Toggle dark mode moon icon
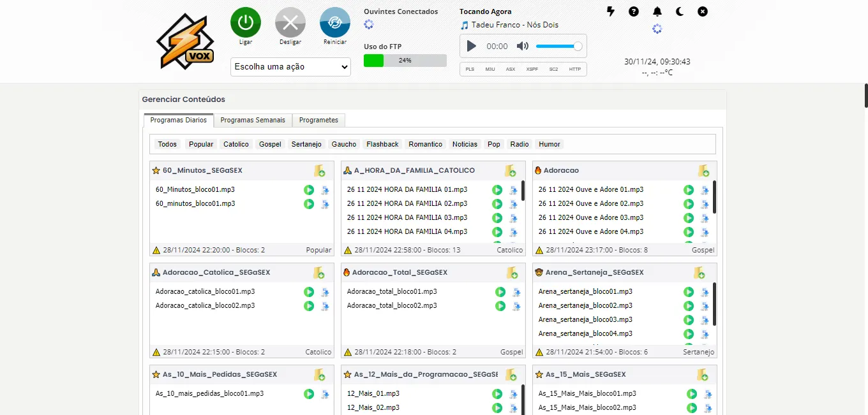 click(680, 11)
